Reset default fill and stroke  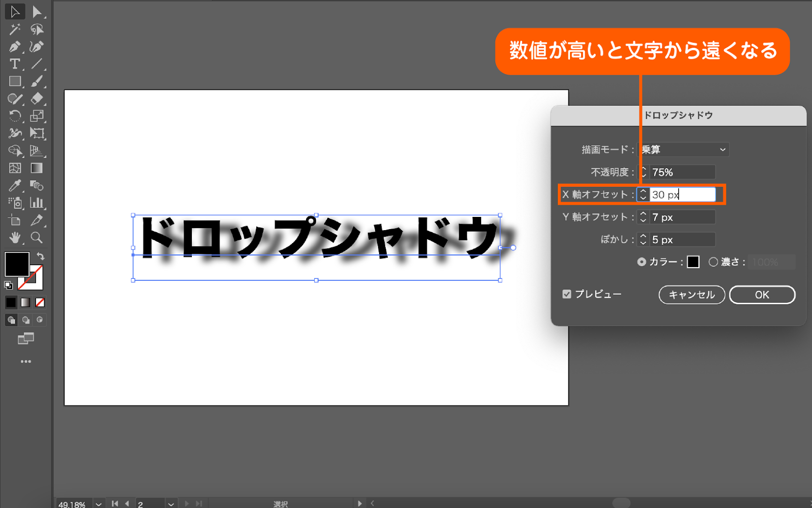pos(9,285)
